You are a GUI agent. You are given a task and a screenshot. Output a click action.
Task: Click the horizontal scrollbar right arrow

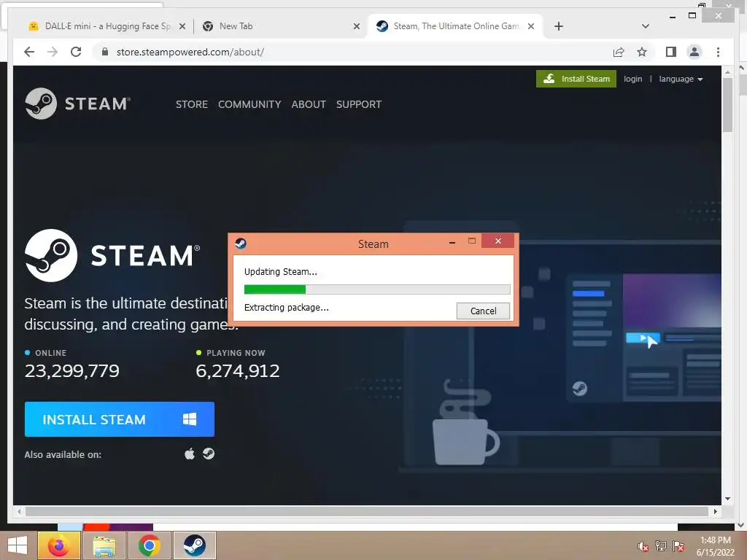click(x=715, y=511)
